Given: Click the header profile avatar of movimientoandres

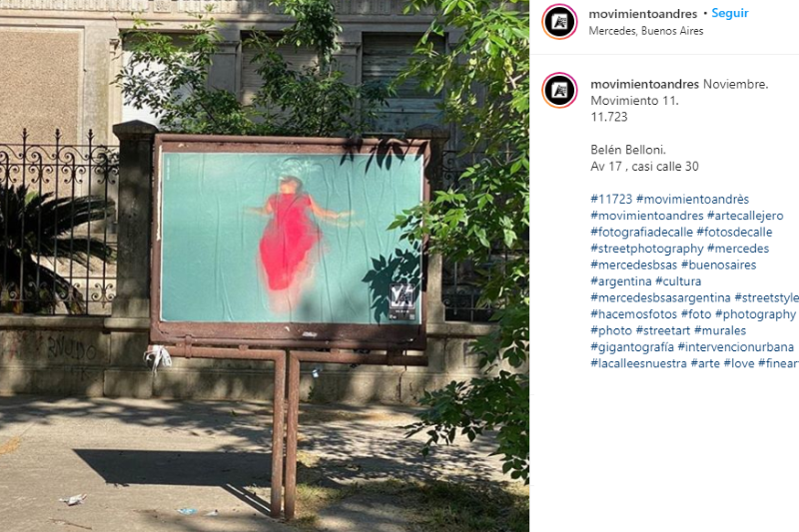Looking at the screenshot, I should (x=559, y=21).
